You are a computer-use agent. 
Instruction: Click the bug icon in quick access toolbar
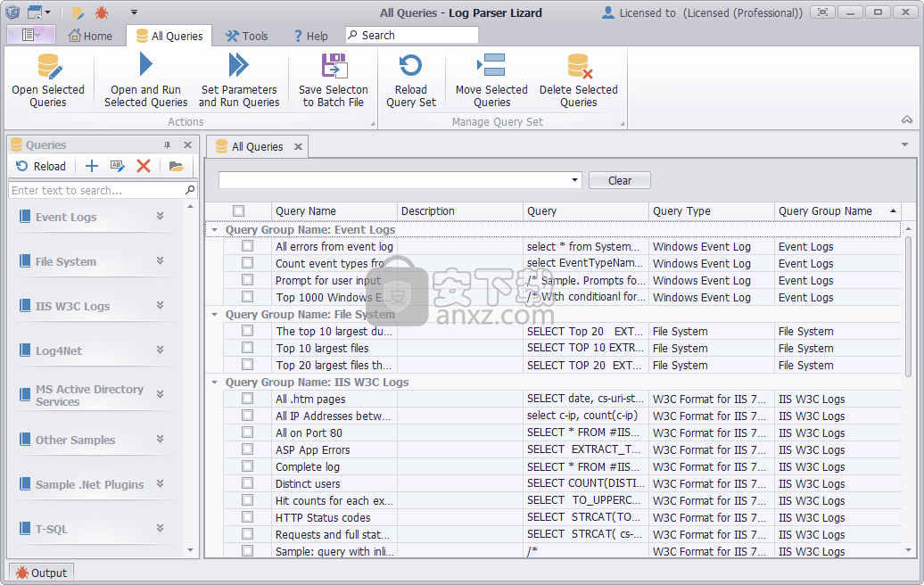102,12
